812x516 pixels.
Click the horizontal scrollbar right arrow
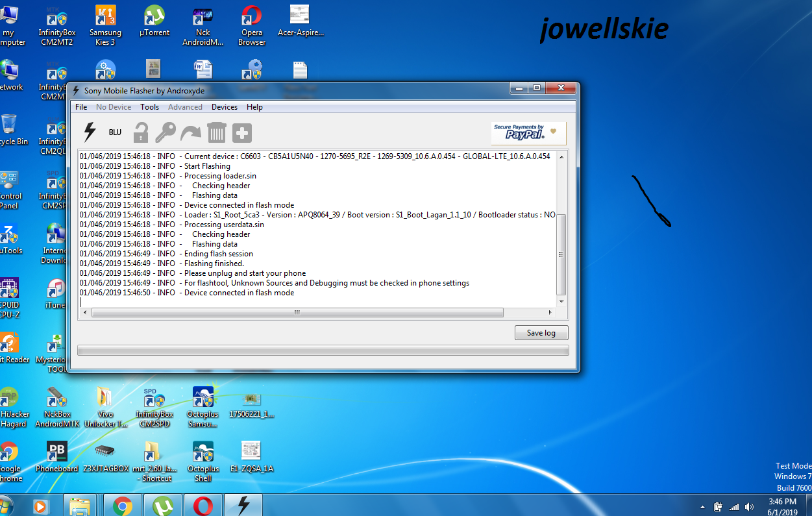(x=552, y=313)
